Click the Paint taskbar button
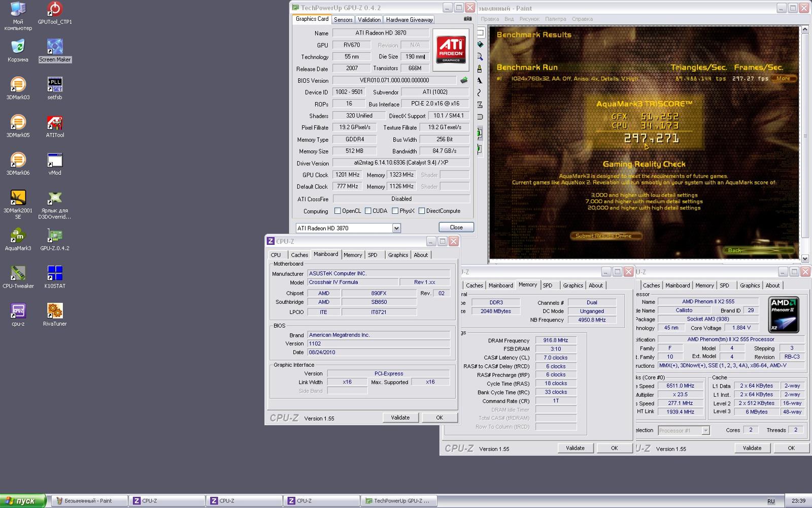Viewport: 812px width, 508px height. 88,501
